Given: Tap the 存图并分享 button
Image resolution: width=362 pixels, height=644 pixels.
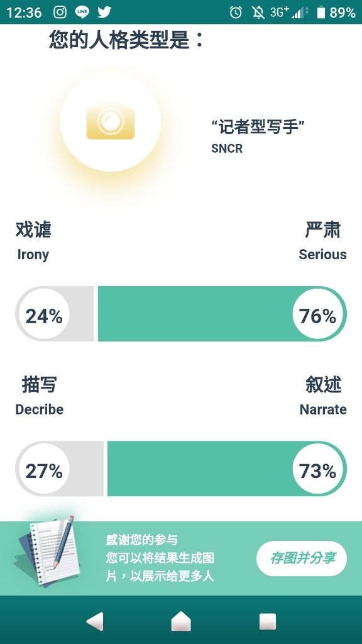Looking at the screenshot, I should tap(302, 558).
